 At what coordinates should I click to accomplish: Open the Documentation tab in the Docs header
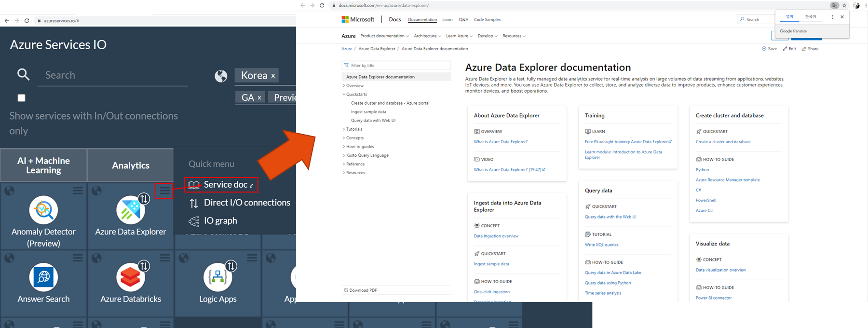(x=422, y=20)
